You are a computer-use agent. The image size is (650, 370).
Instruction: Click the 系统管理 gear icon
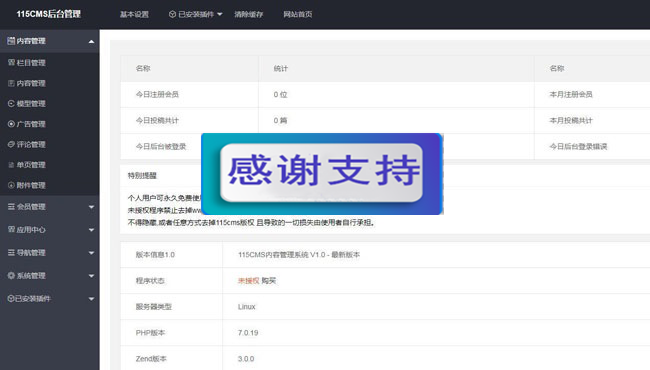11,275
